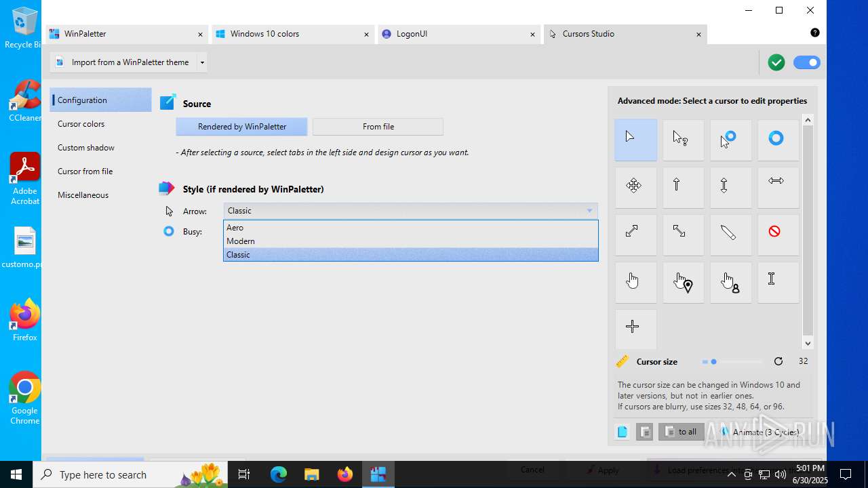868x488 pixels.
Task: Choose Classic from Arrow style list
Action: [x=411, y=255]
